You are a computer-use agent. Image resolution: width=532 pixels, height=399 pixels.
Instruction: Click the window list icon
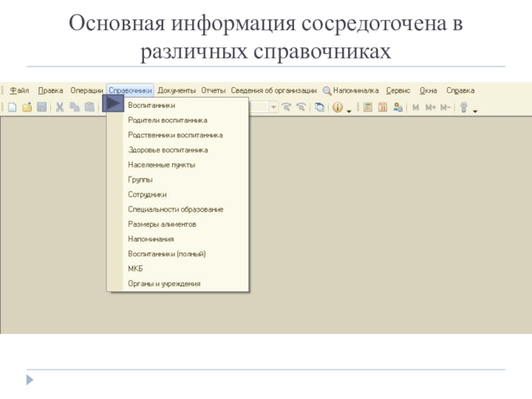[319, 107]
